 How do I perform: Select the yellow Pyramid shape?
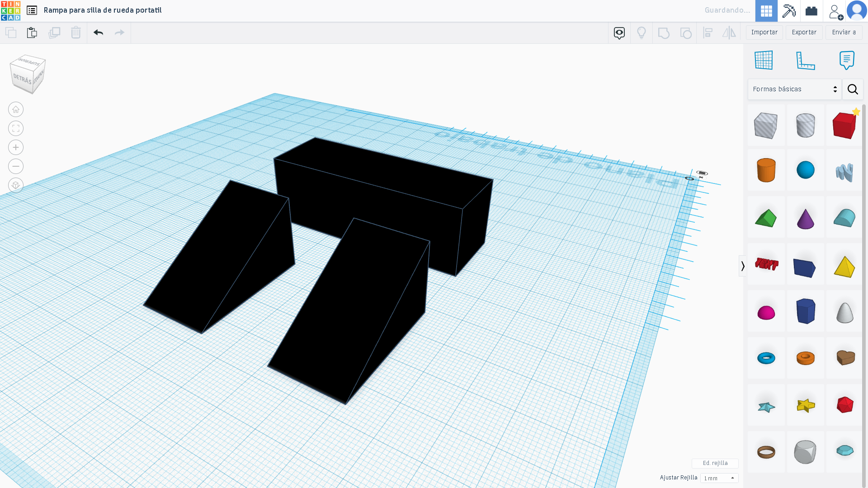coord(844,267)
